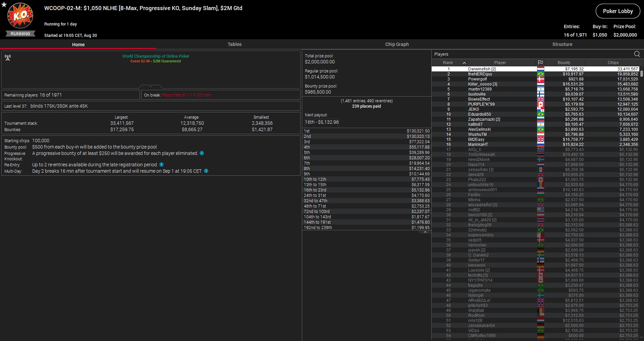This screenshot has height=341, width=644.
Task: Sort players by the Chips column
Action: (613, 63)
